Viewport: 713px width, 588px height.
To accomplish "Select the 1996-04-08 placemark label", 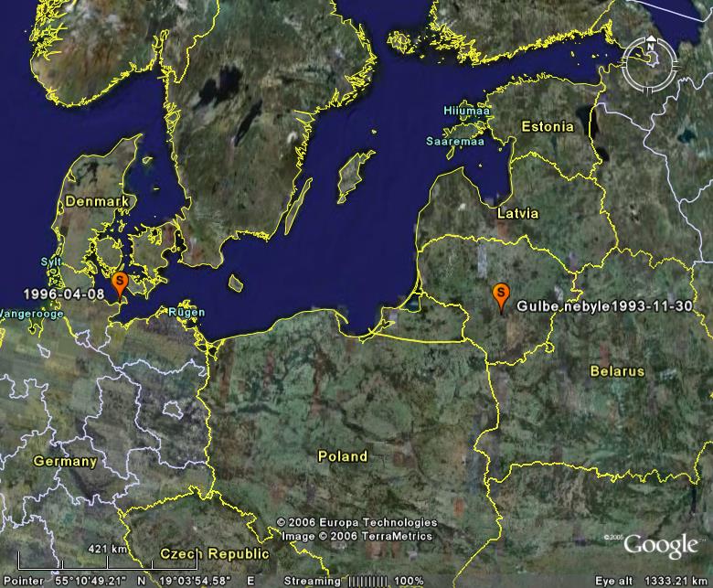I will coord(65,294).
